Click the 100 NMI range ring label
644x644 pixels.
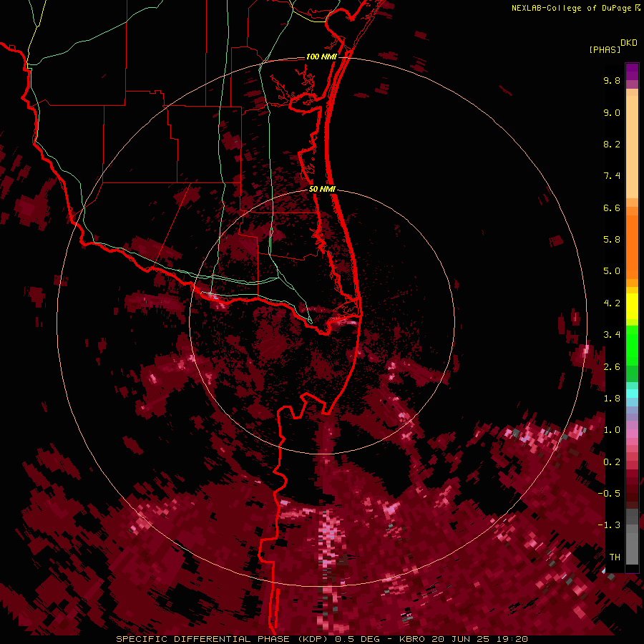321,57
